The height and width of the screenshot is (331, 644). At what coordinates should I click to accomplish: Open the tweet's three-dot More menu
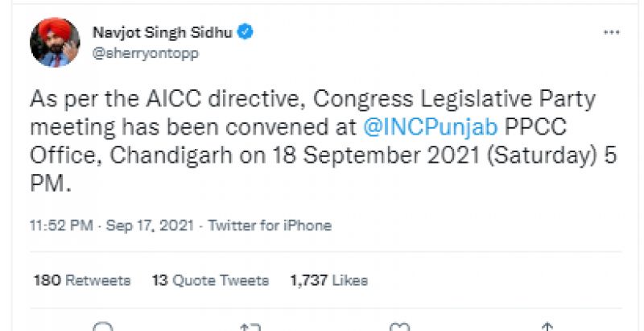click(x=611, y=32)
